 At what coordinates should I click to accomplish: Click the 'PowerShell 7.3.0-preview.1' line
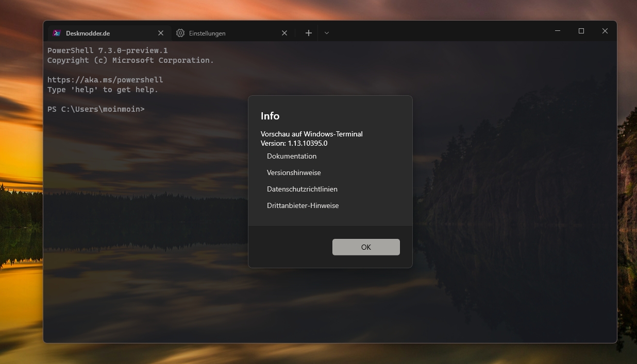pyautogui.click(x=107, y=50)
